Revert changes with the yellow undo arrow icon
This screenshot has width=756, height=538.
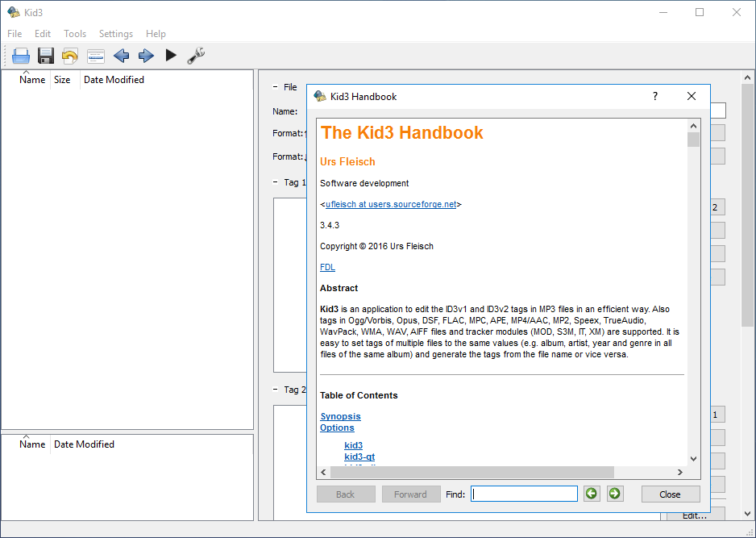click(70, 56)
